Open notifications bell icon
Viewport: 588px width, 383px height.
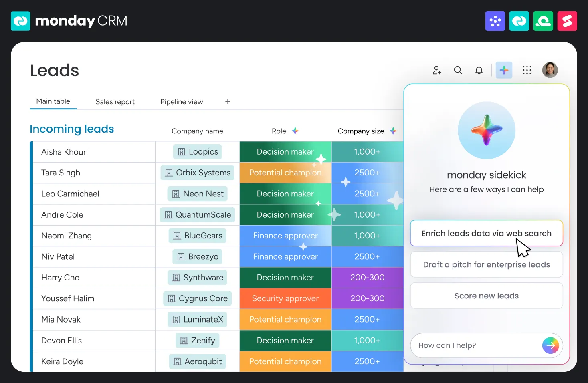[479, 70]
